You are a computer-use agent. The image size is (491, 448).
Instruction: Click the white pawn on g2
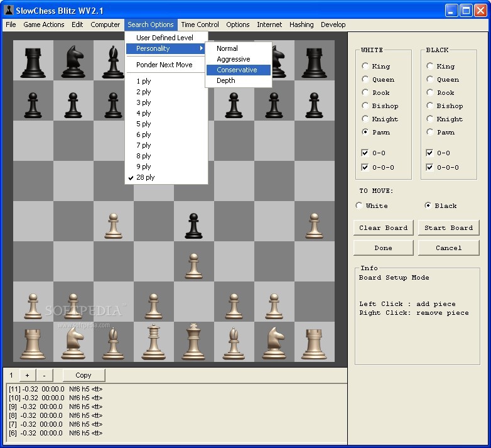274,307
